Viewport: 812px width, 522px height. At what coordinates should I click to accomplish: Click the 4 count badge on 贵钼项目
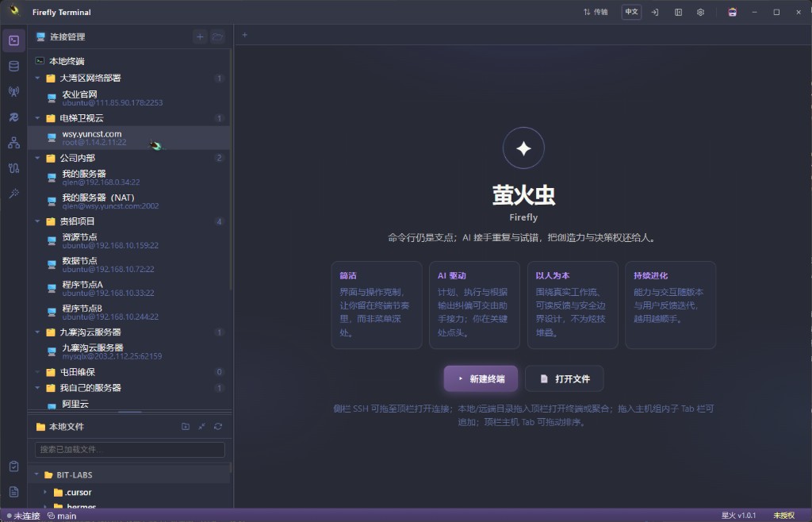click(219, 221)
